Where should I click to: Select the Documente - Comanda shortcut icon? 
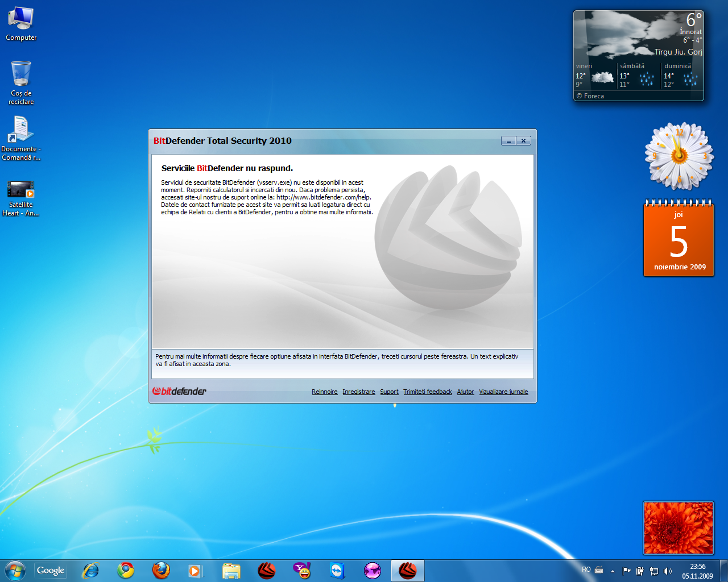[x=21, y=139]
